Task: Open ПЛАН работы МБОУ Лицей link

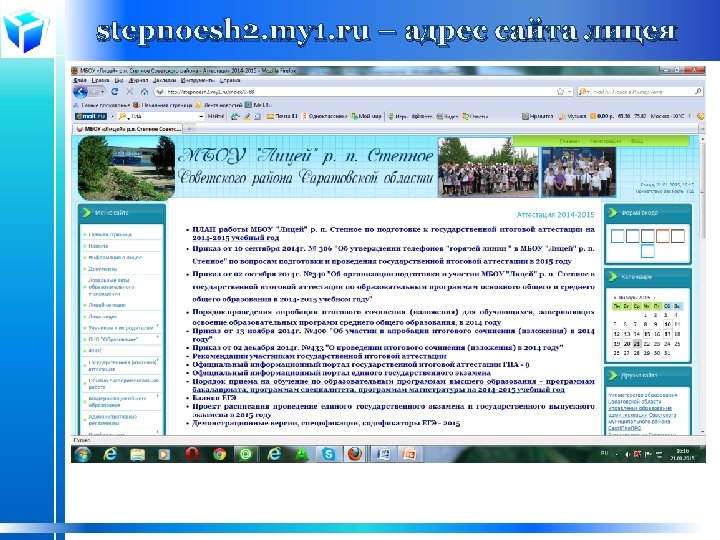Action: [x=393, y=233]
